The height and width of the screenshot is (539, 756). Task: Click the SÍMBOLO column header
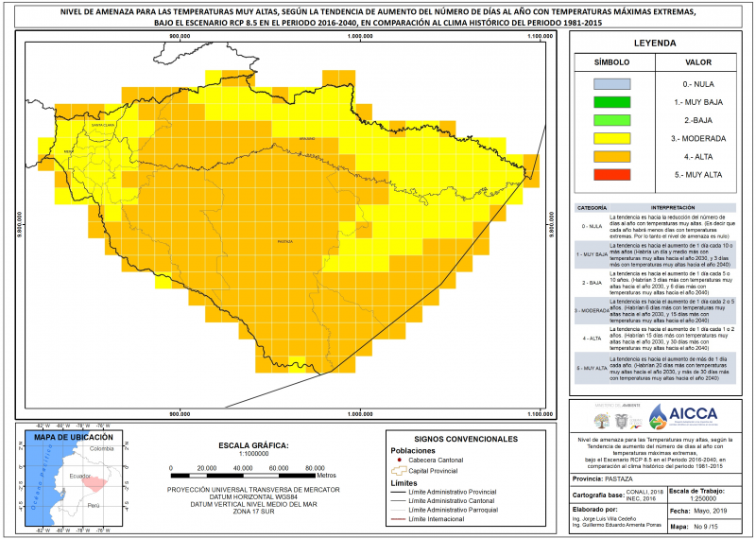click(611, 62)
